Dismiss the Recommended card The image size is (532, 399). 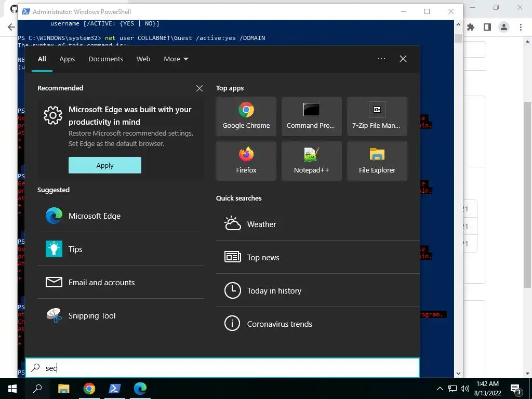click(x=199, y=88)
